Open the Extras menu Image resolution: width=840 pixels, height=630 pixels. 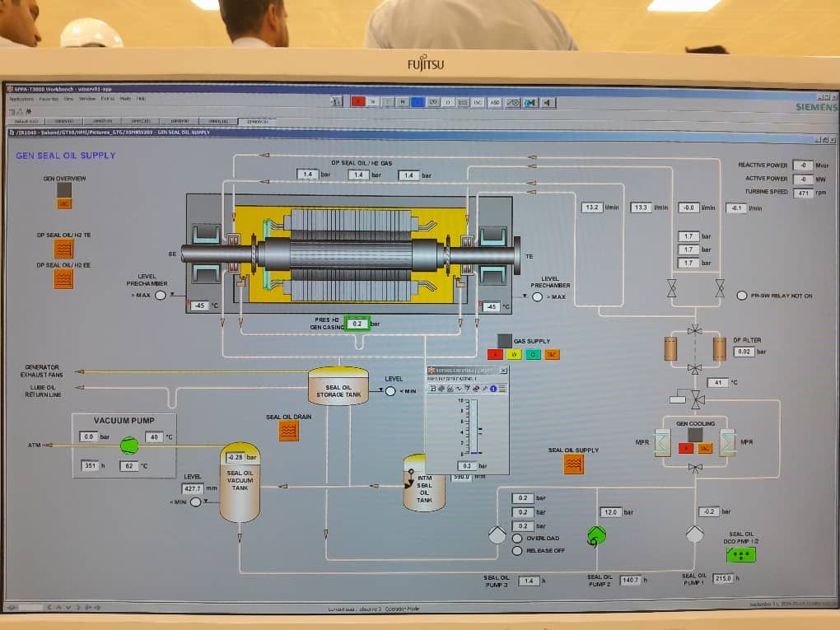pos(108,99)
